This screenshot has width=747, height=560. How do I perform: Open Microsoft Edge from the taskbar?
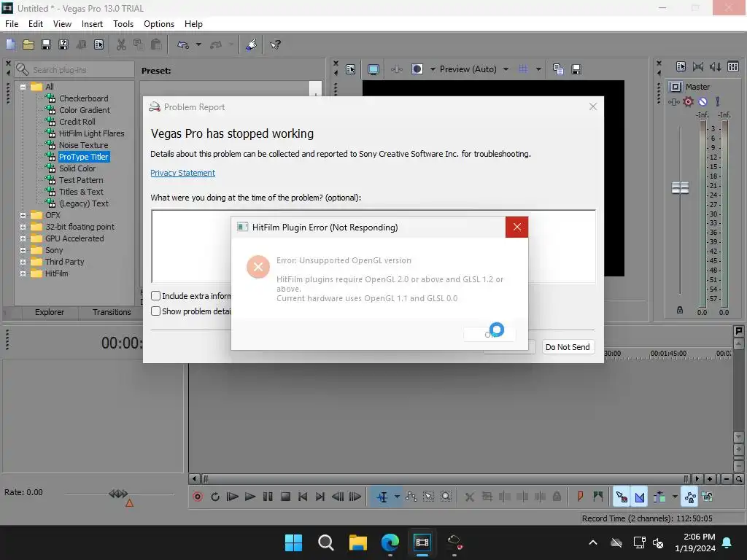coord(390,542)
